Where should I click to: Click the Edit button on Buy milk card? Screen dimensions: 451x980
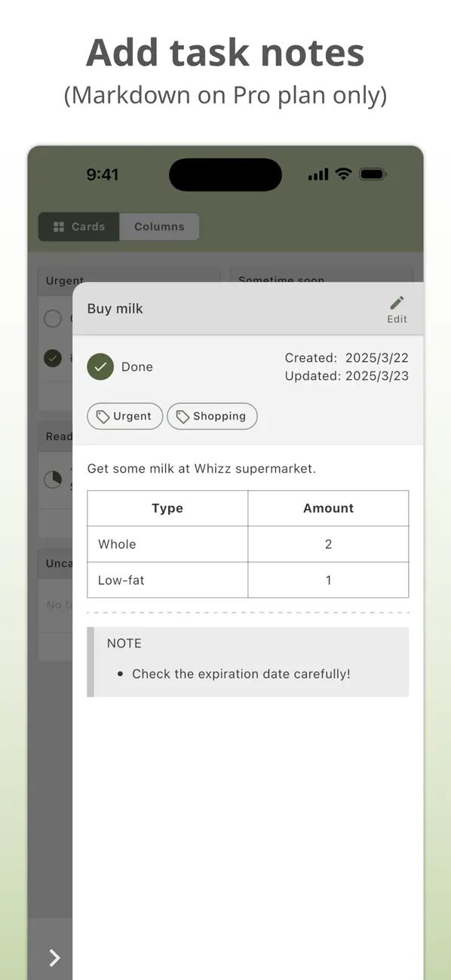tap(397, 310)
